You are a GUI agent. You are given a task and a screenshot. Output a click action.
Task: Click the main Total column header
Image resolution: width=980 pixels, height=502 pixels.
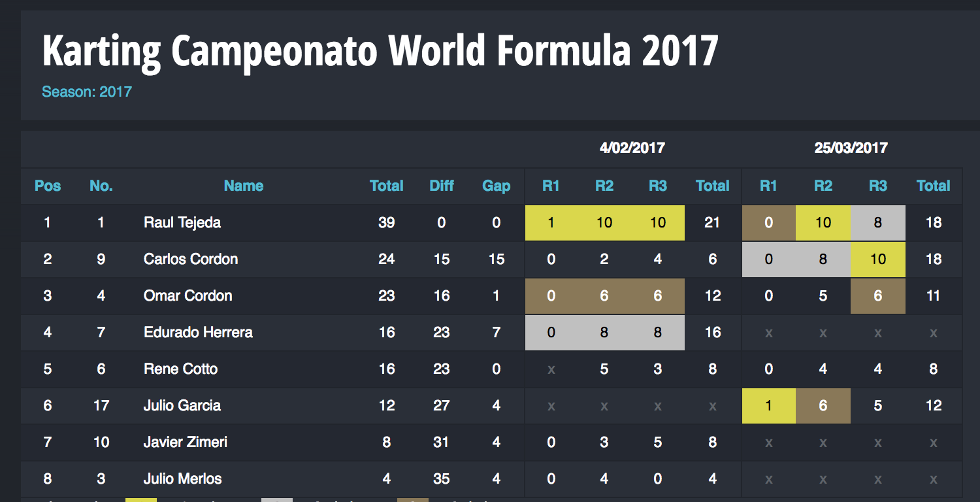point(387,186)
